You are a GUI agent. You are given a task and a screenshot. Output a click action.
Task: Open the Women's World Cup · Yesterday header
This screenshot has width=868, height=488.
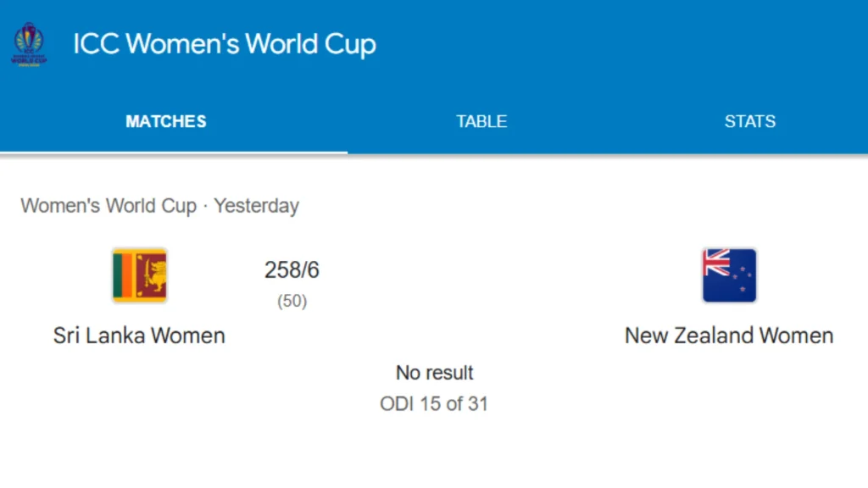[159, 205]
